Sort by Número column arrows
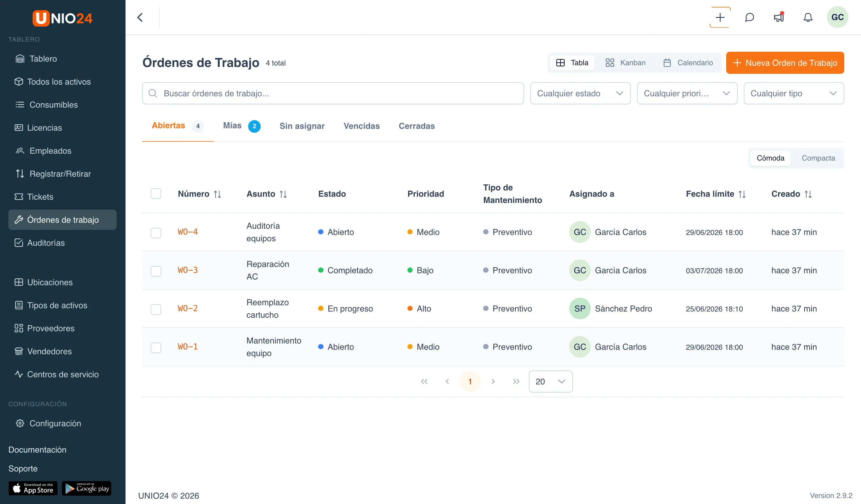 [217, 194]
